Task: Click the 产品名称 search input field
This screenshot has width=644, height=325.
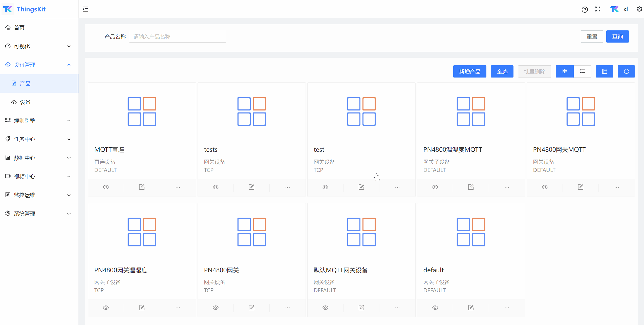Action: pyautogui.click(x=177, y=37)
